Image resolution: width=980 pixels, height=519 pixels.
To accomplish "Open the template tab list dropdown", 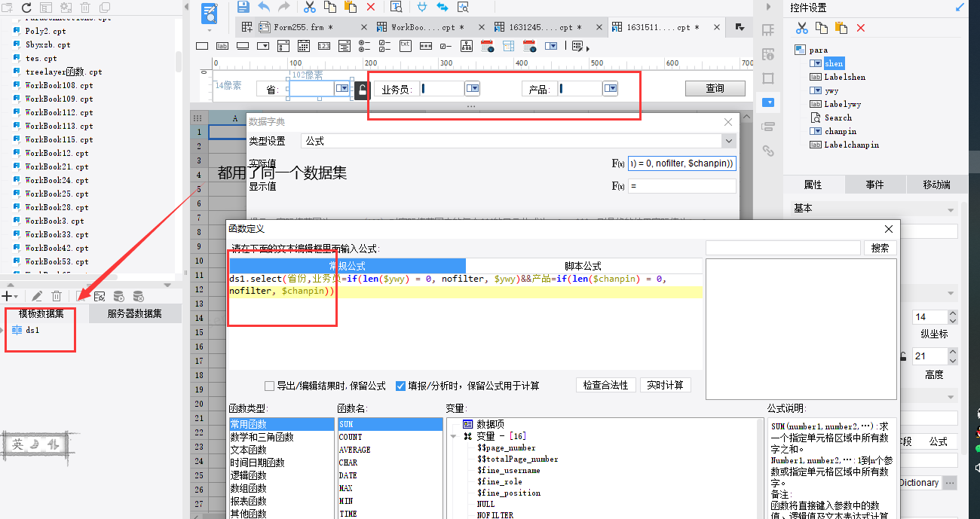I will [740, 27].
